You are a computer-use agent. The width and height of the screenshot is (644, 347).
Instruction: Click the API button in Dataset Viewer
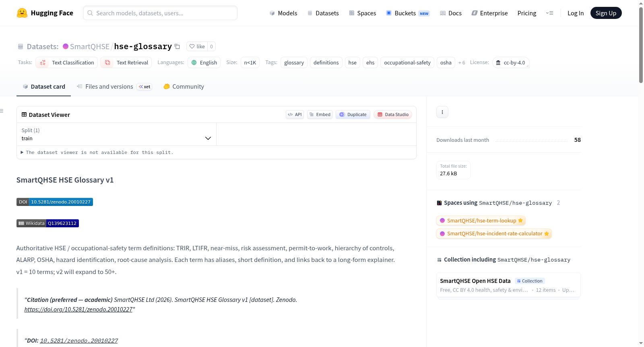coord(295,114)
